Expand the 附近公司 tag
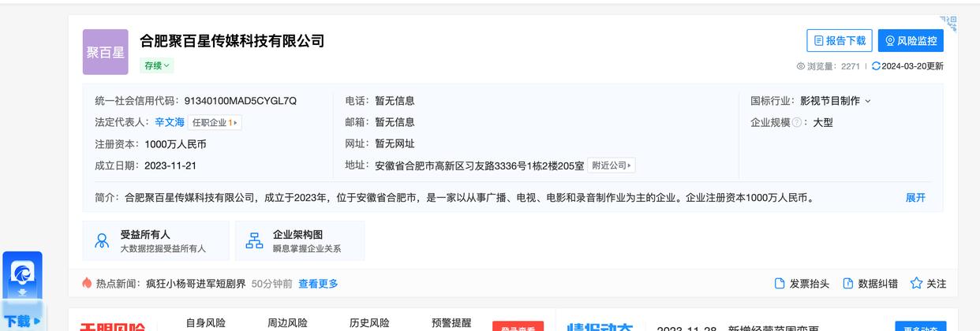This screenshot has width=980, height=331. pyautogui.click(x=612, y=165)
